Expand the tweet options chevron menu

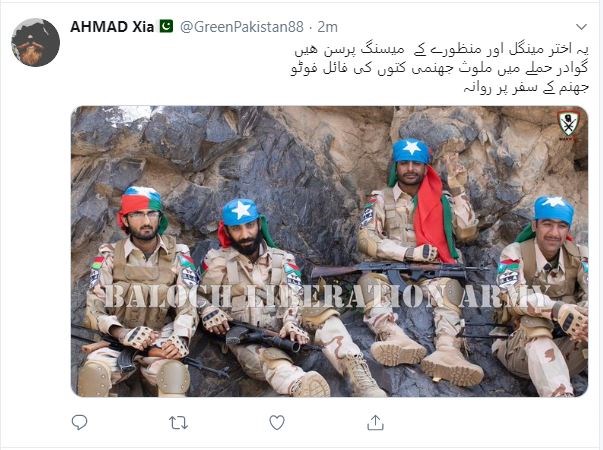[581, 27]
